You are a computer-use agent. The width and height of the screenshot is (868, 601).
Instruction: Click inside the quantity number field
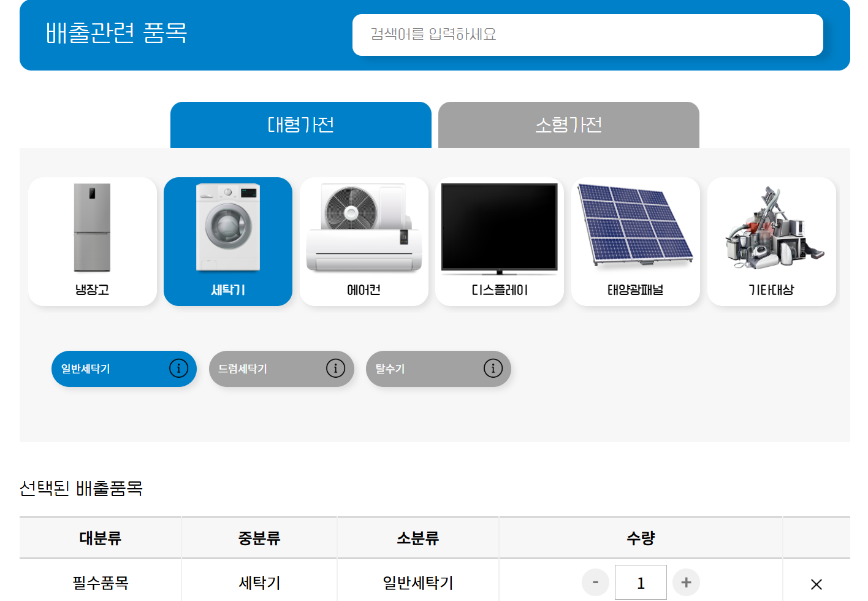(x=640, y=583)
